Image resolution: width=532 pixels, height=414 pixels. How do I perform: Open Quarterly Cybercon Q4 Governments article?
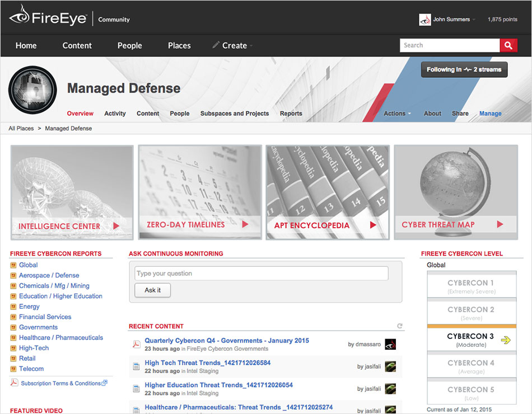tap(227, 340)
